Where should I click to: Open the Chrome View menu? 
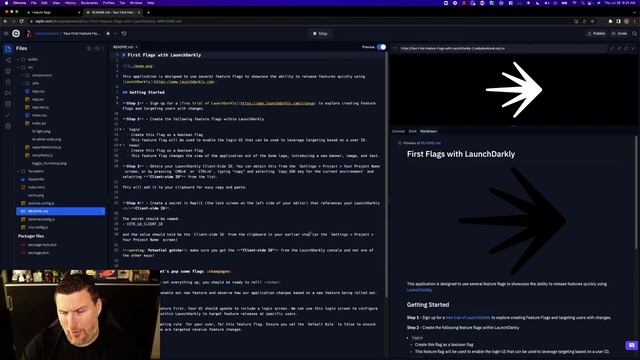(x=56, y=2)
